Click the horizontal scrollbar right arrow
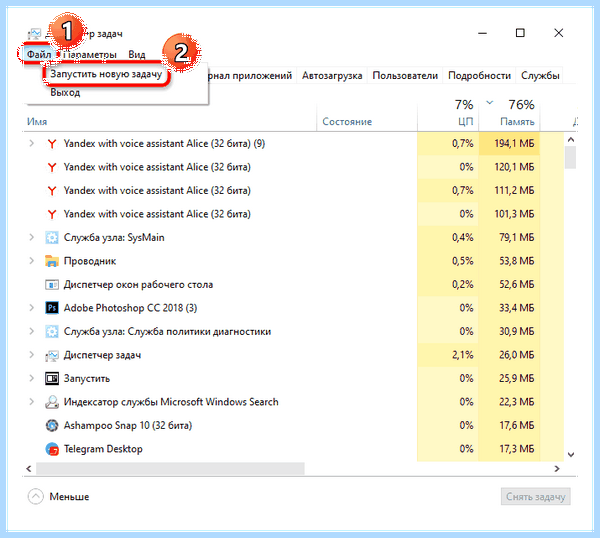Viewport: 600px width, 538px height. (557, 469)
